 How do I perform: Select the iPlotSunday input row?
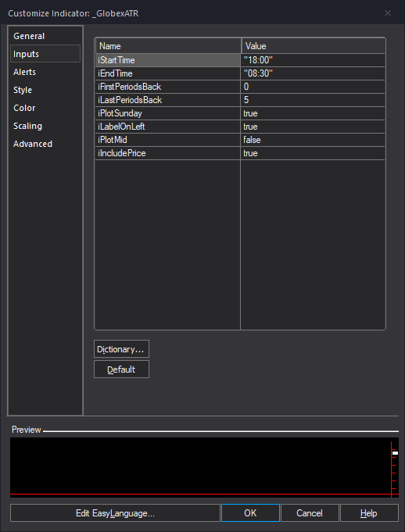240,113
